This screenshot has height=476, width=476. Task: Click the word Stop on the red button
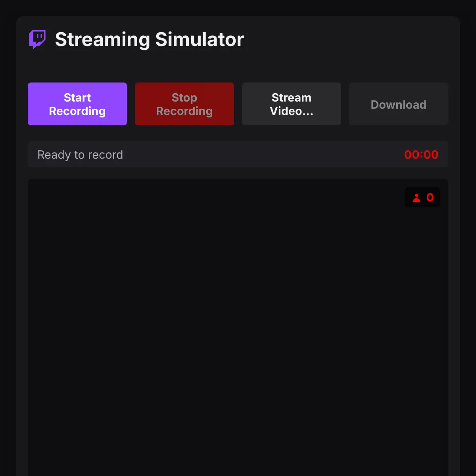coord(184,98)
